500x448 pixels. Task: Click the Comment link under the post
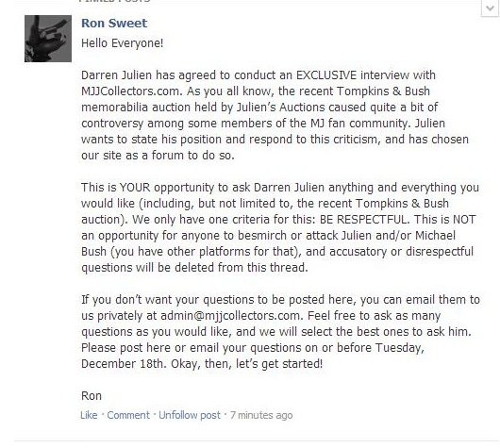tap(128, 415)
